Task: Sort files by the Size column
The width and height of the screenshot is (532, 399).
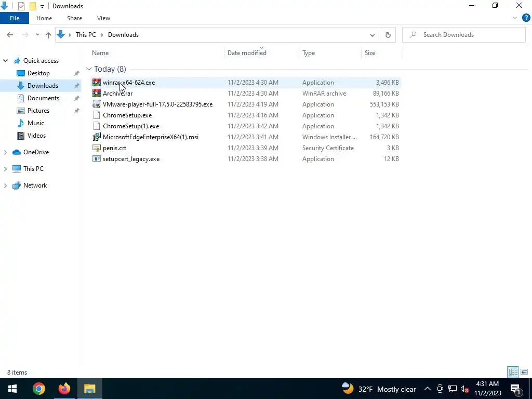Action: click(x=370, y=53)
